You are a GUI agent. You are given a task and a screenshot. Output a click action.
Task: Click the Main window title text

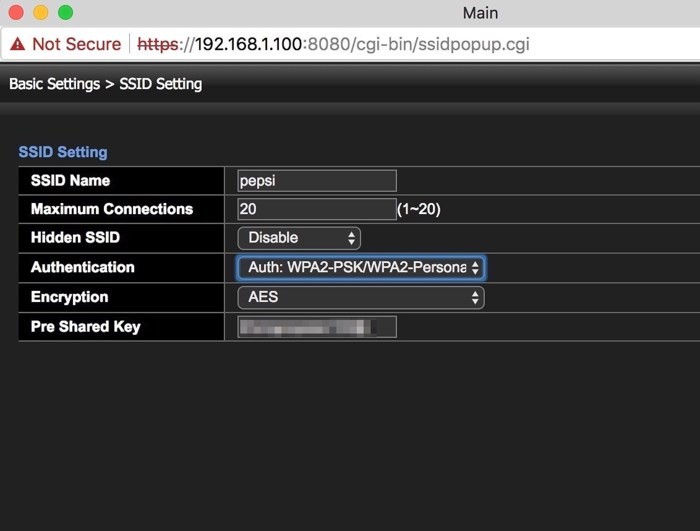pos(480,13)
